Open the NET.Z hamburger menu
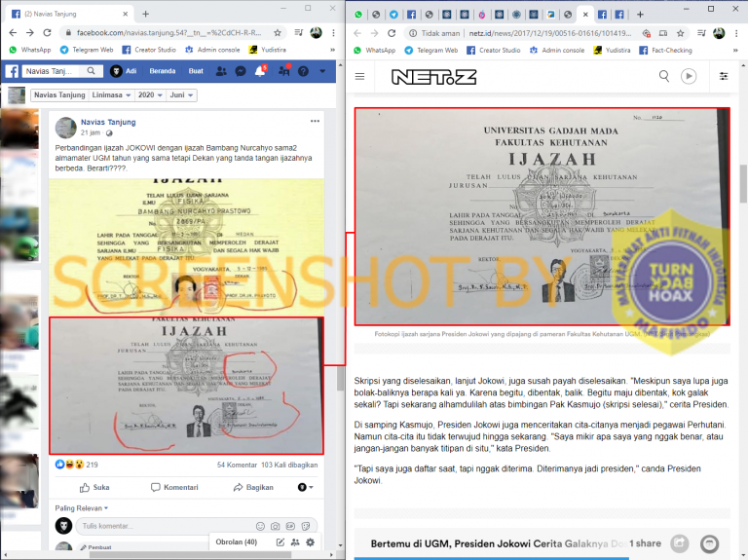This screenshot has width=748, height=560. click(359, 76)
